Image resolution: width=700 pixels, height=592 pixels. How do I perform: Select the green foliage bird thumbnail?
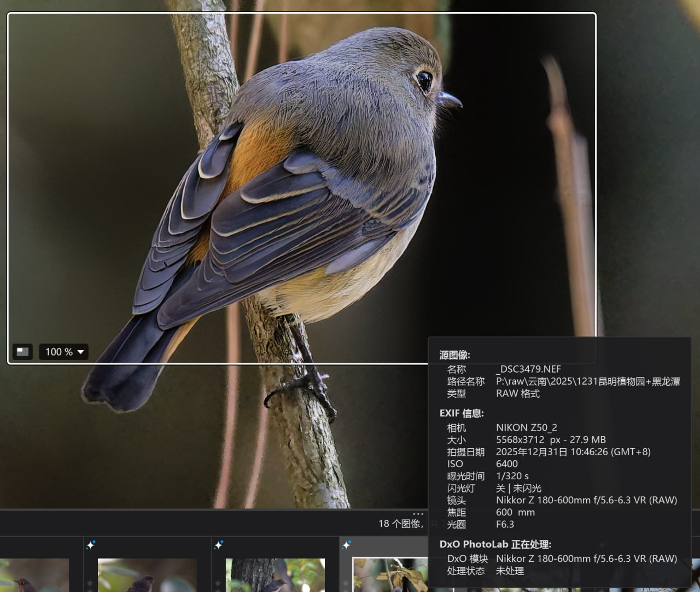tap(147, 576)
